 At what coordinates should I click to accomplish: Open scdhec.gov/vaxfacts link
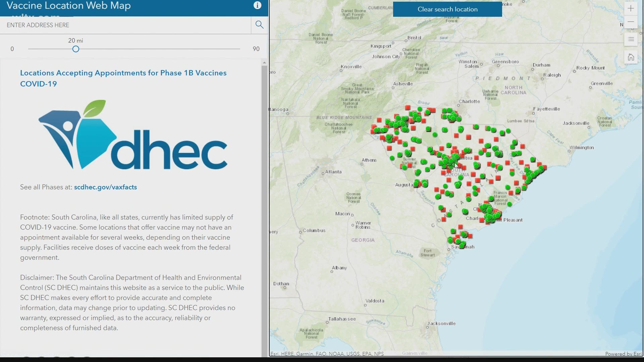(105, 187)
